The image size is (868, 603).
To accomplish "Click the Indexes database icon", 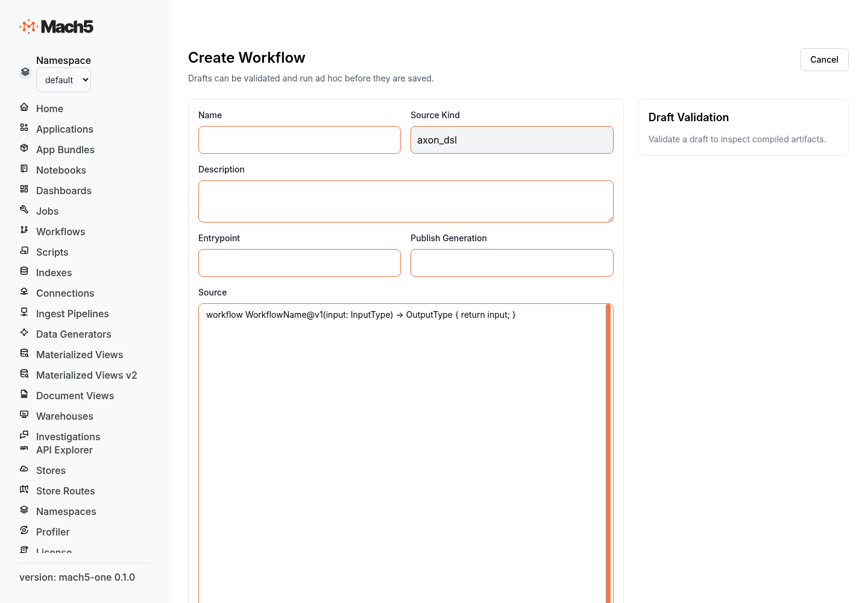I will (x=24, y=271).
